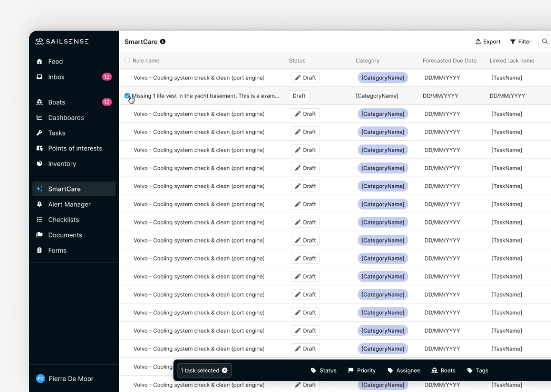Screen dimensions: 551x392
Task: Click the info icon next to SmartCare title
Action: tap(163, 41)
